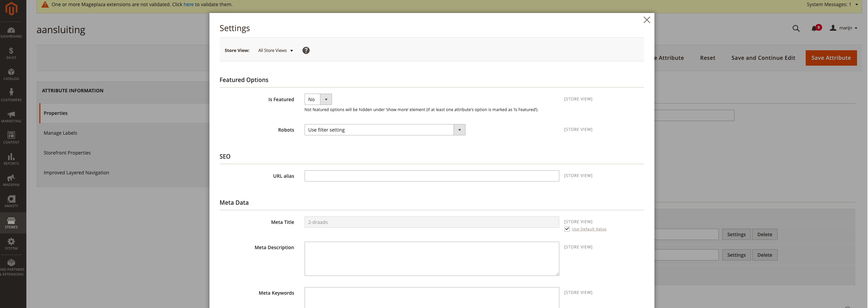
Task: Click the 'here' validation link
Action: click(x=189, y=4)
